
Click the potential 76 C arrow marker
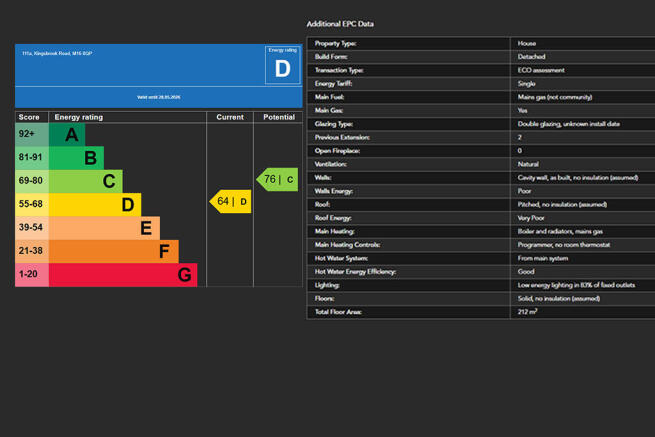(278, 180)
